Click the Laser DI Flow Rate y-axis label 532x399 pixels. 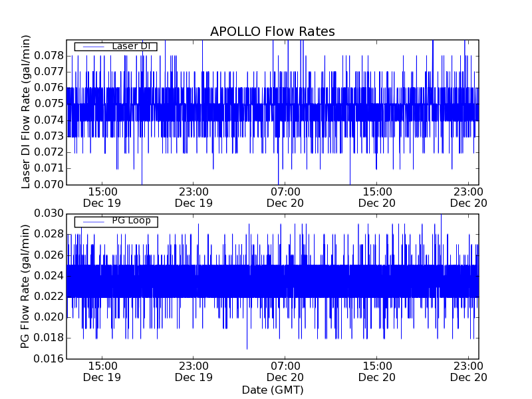27,112
